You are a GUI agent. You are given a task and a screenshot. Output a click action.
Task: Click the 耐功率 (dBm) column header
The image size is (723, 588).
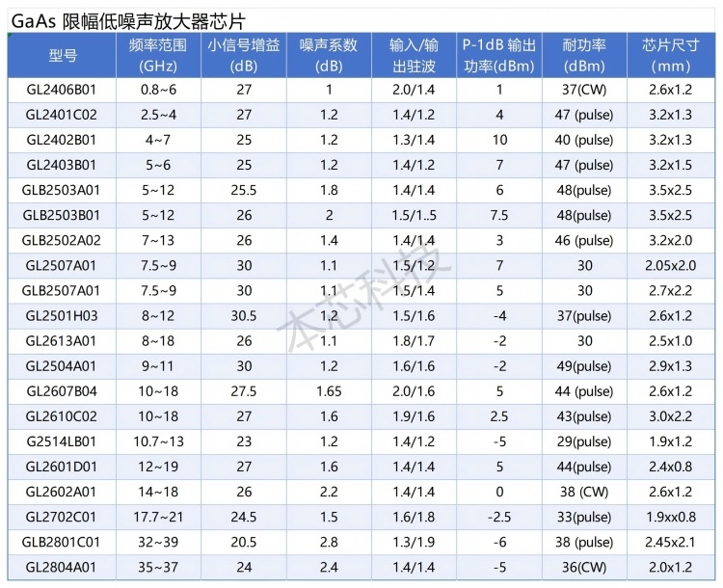pos(585,56)
